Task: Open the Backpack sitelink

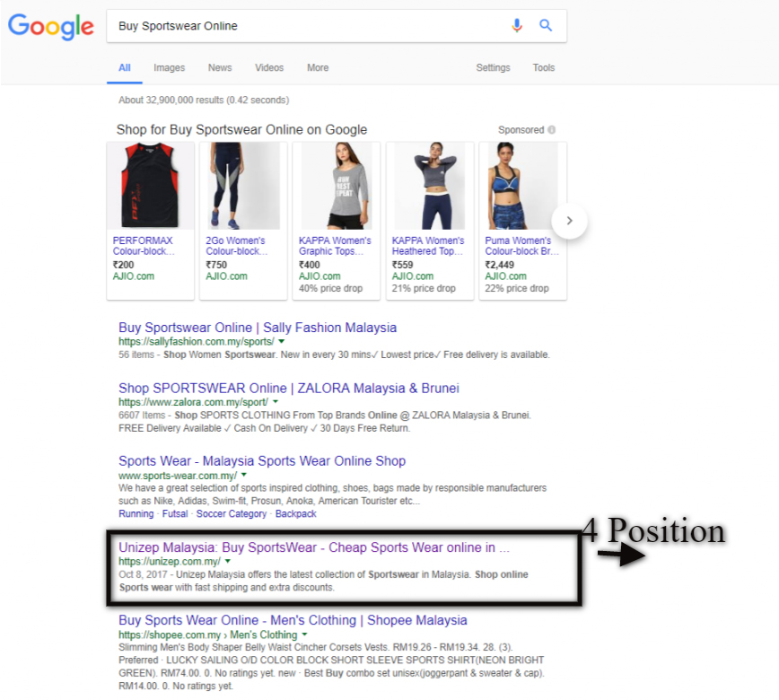Action: tap(295, 513)
